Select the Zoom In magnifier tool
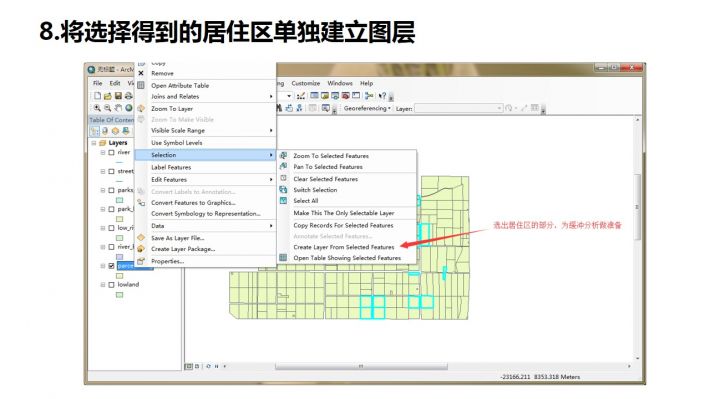Viewport: 710px width, 399px height. [x=97, y=108]
